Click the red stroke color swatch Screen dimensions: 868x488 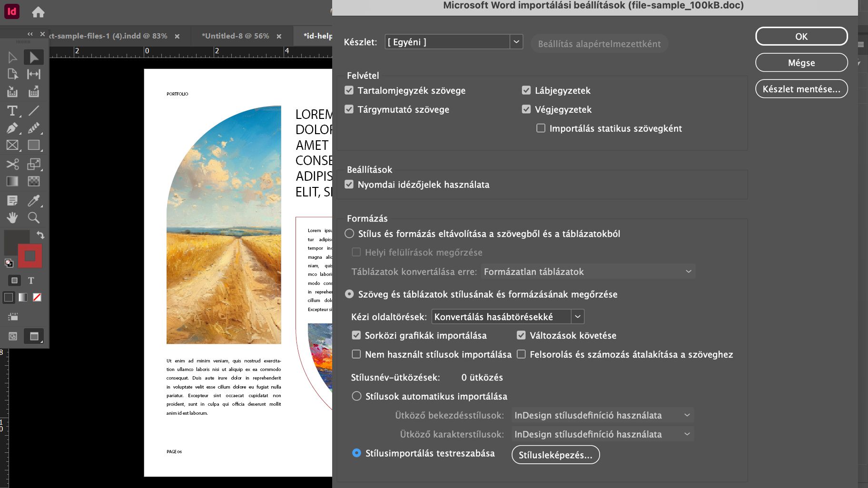[x=30, y=256]
